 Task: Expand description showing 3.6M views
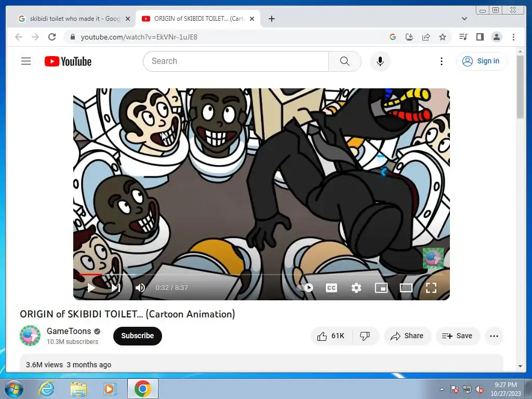coord(261,363)
